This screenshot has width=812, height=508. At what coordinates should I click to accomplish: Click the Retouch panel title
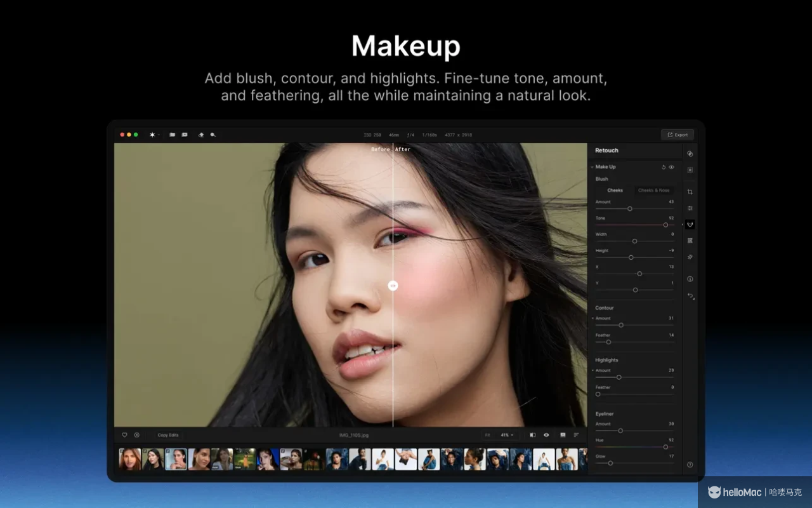tap(606, 150)
